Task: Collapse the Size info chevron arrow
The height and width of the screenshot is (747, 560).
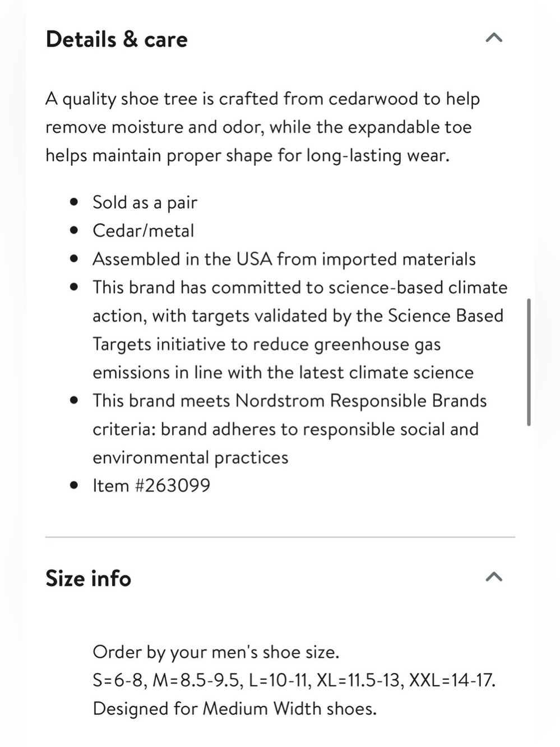Action: (494, 577)
